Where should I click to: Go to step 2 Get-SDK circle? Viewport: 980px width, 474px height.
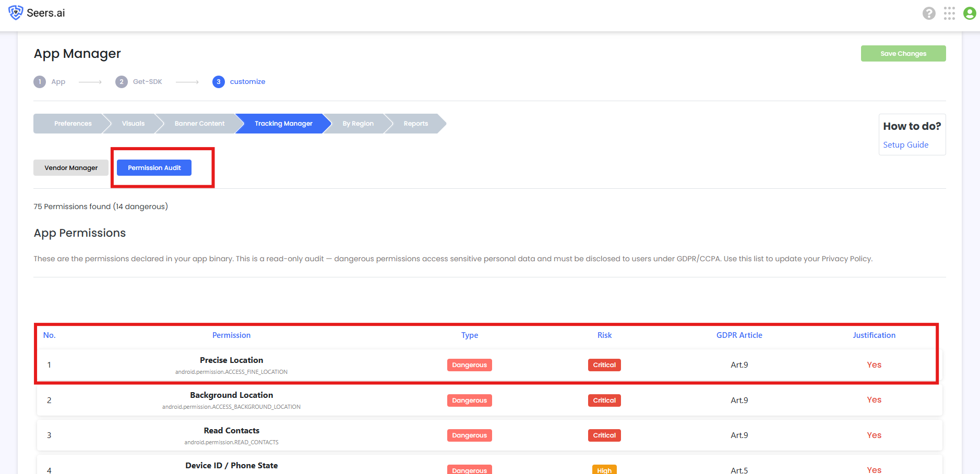122,82
